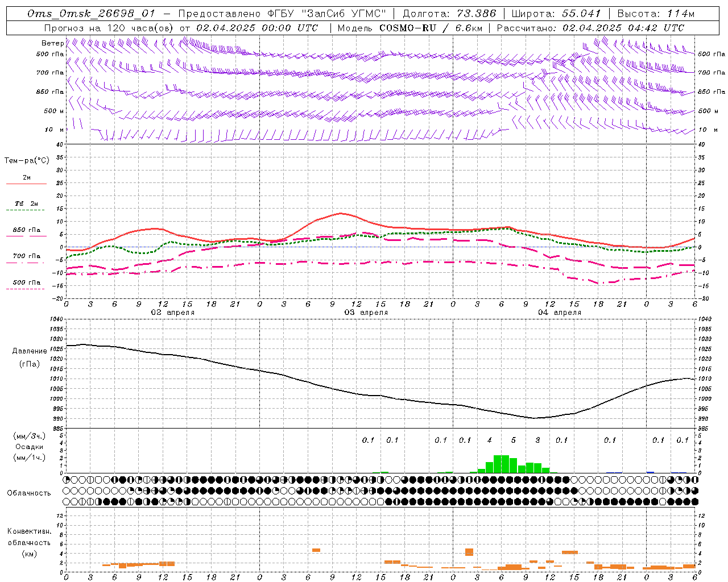728x582 pixels.
Task: Click the small blue precipitation bar
Action: click(650, 472)
